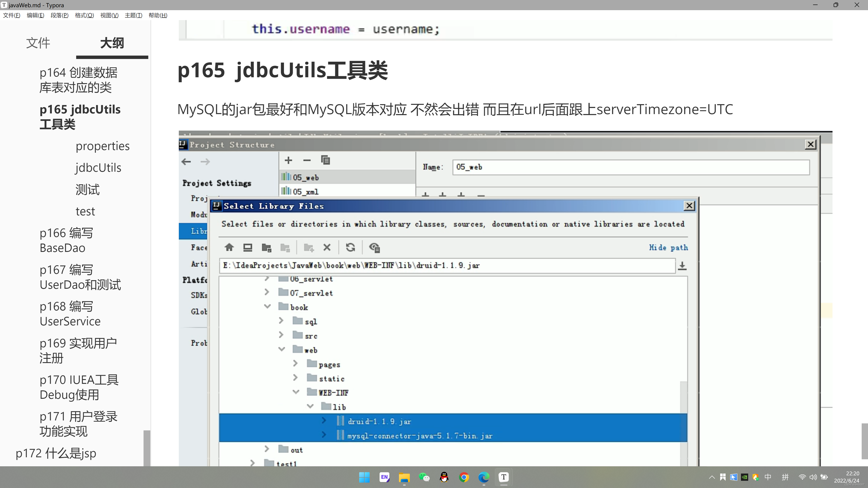Click the refresh icon in file chooser
Image resolution: width=868 pixels, height=488 pixels.
coord(350,248)
